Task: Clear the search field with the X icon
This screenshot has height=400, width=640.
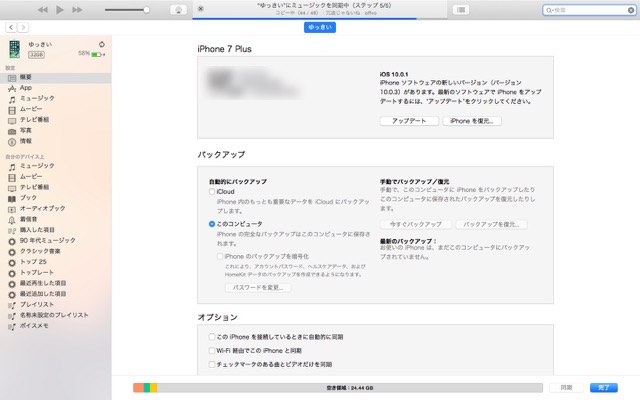Action: pyautogui.click(x=631, y=10)
